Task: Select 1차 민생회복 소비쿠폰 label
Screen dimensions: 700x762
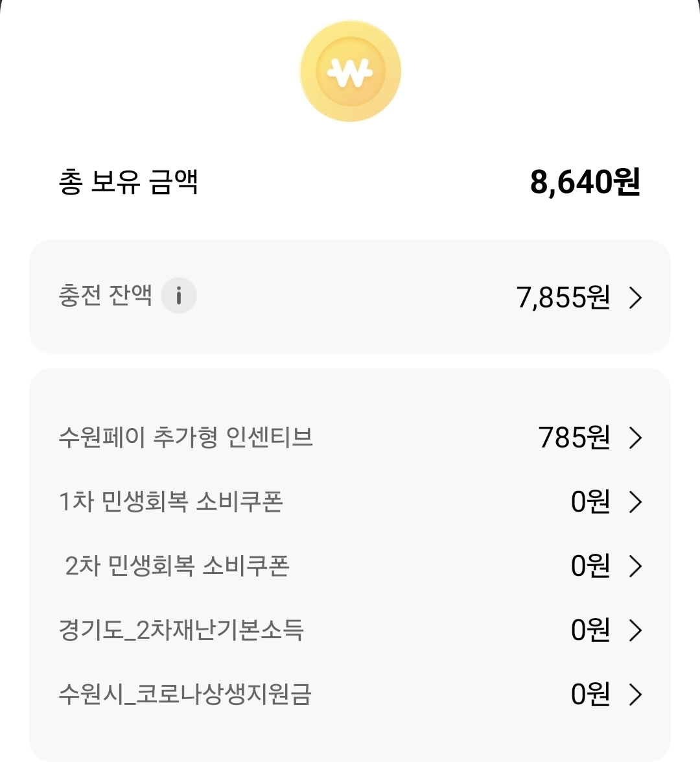Action: coord(171,501)
